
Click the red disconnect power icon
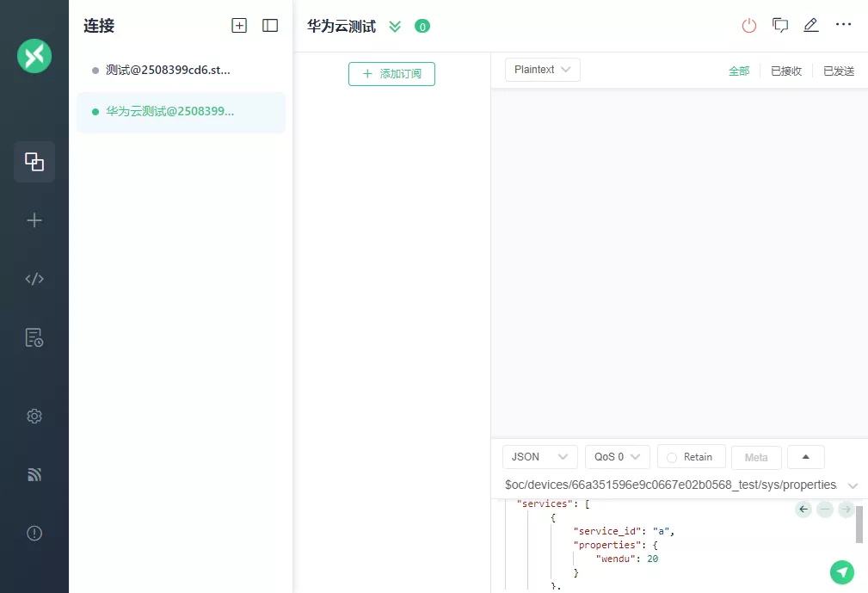click(749, 26)
